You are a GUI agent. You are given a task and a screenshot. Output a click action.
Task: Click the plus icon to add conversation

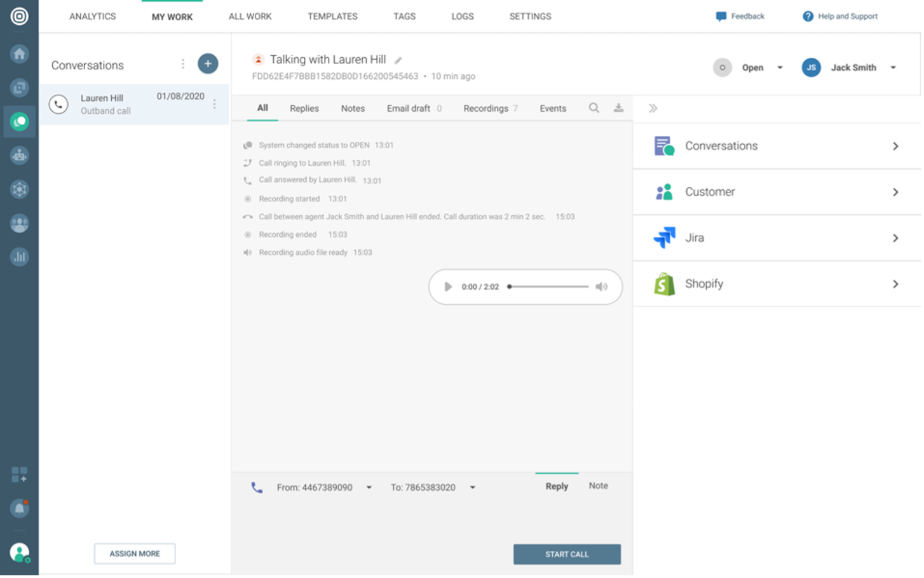tap(208, 64)
